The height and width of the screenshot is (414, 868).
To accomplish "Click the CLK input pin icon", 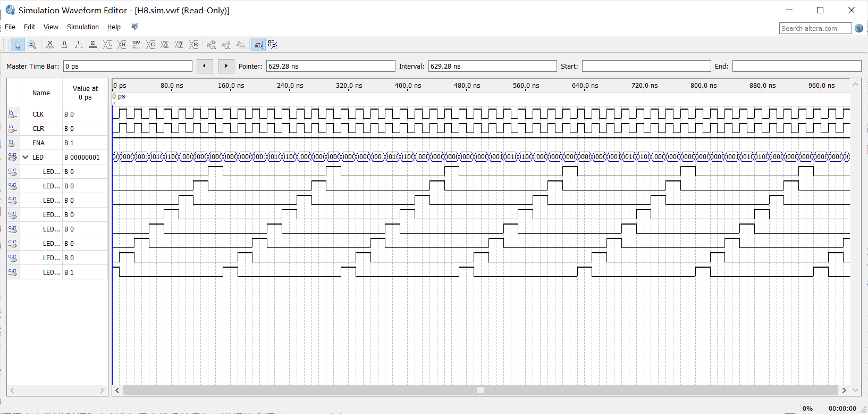I will [x=13, y=114].
